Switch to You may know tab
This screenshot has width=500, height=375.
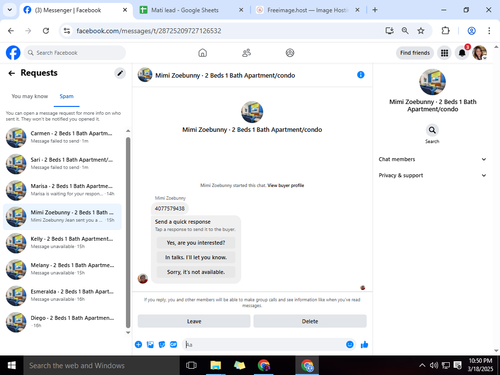tap(30, 96)
